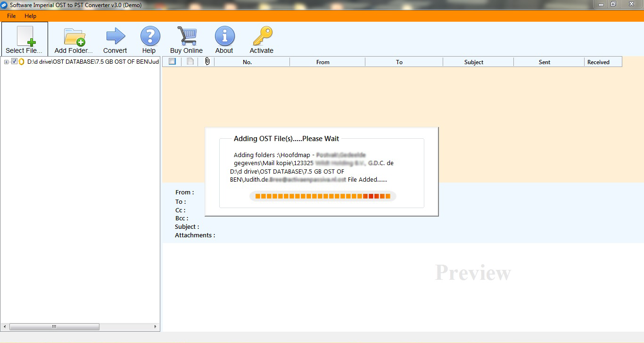Click the 'Cc :' label in preview pane
The width and height of the screenshot is (644, 343).
click(181, 210)
